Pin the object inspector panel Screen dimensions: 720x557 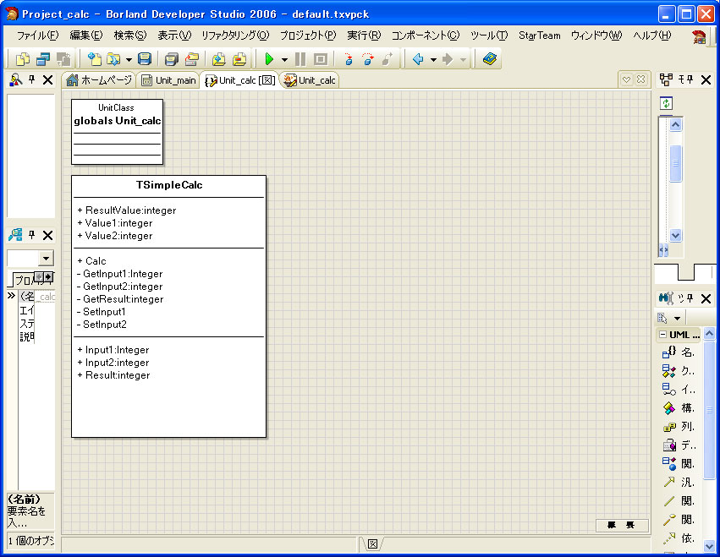[31, 235]
